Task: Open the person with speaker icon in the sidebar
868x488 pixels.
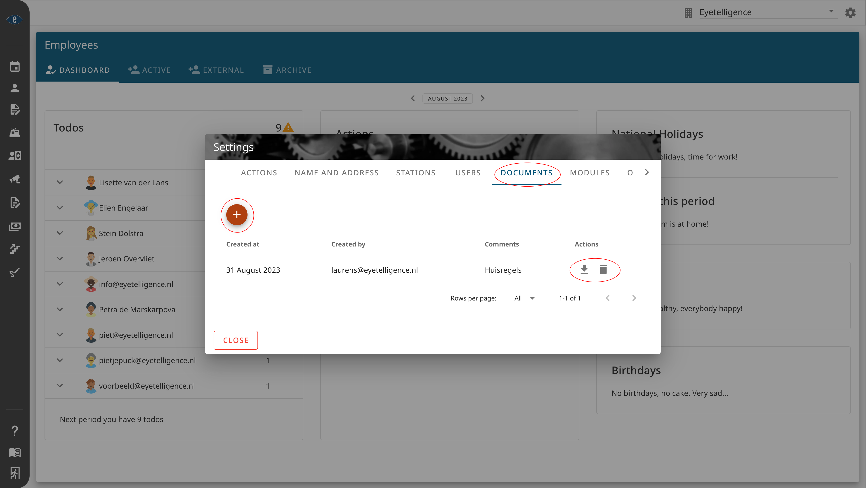Action: (14, 156)
